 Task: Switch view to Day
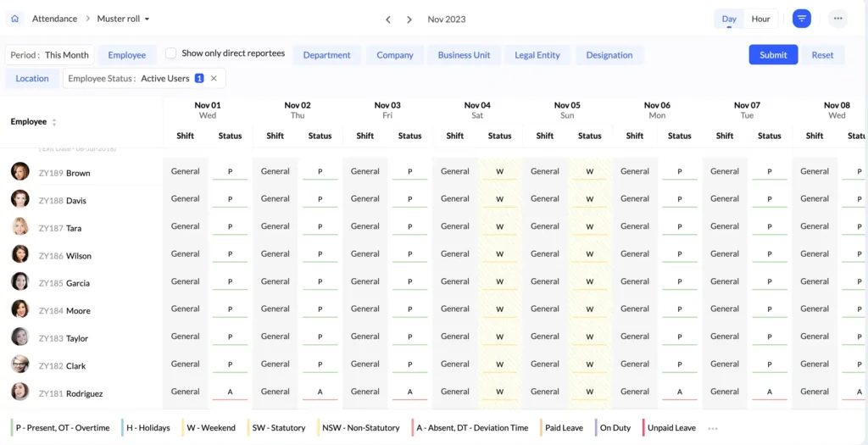pyautogui.click(x=729, y=19)
